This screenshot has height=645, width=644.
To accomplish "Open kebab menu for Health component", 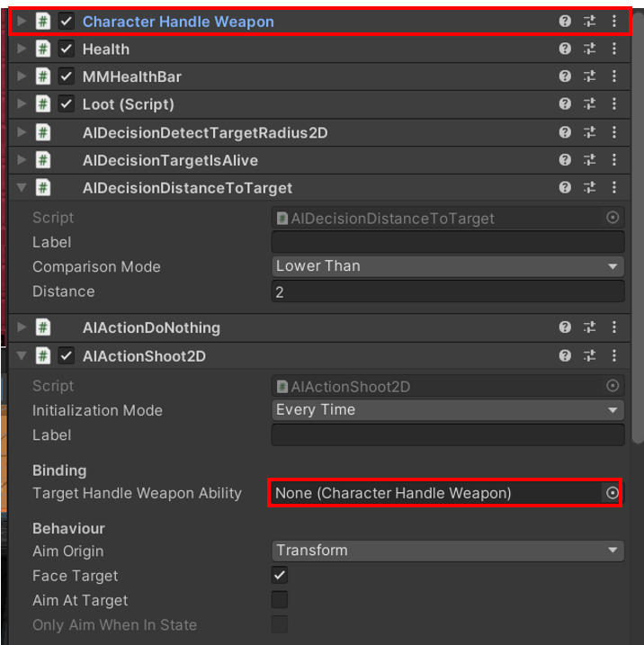I will (614, 49).
